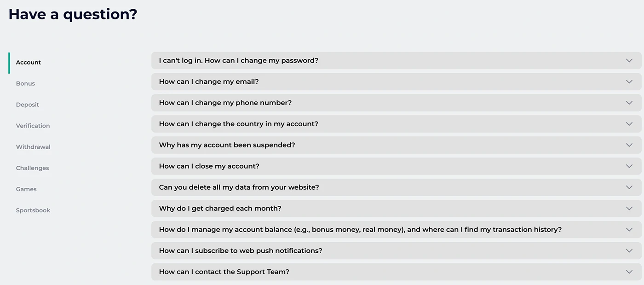Expand the account suspension question
Viewport: 644px width, 285px height.
click(396, 145)
